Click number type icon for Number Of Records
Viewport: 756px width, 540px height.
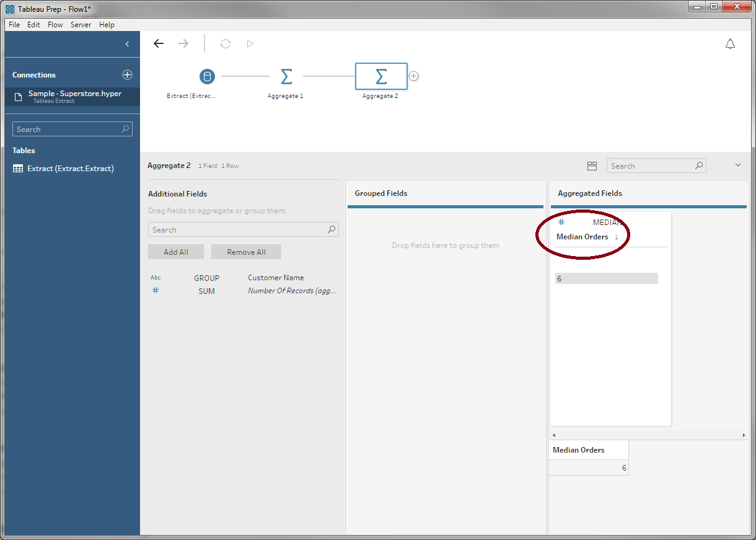pyautogui.click(x=156, y=290)
